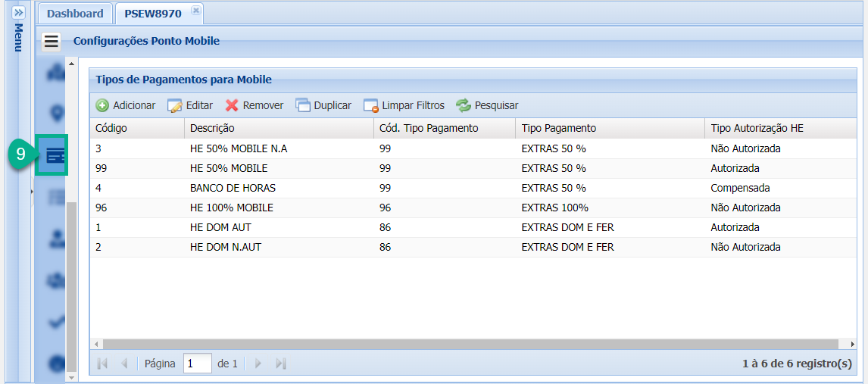Click the Compensada authorization cell
Screen dimensions: 868x384
click(x=781, y=188)
